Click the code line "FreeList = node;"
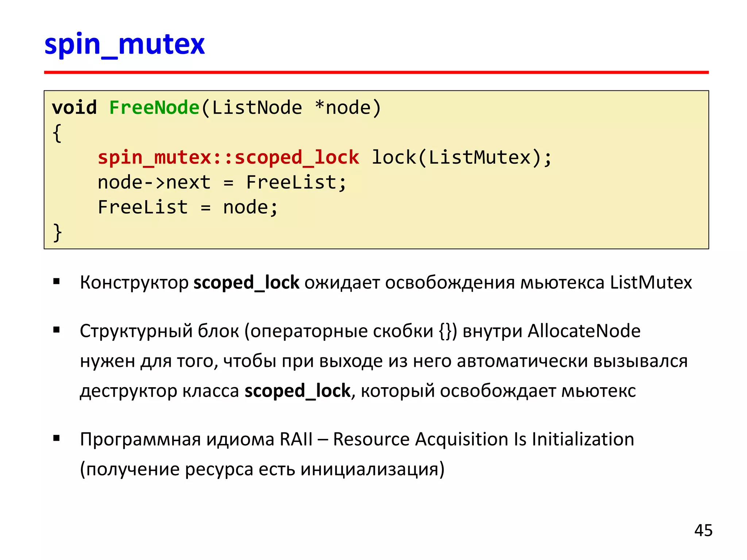The width and height of the screenshot is (747, 560). (188, 207)
